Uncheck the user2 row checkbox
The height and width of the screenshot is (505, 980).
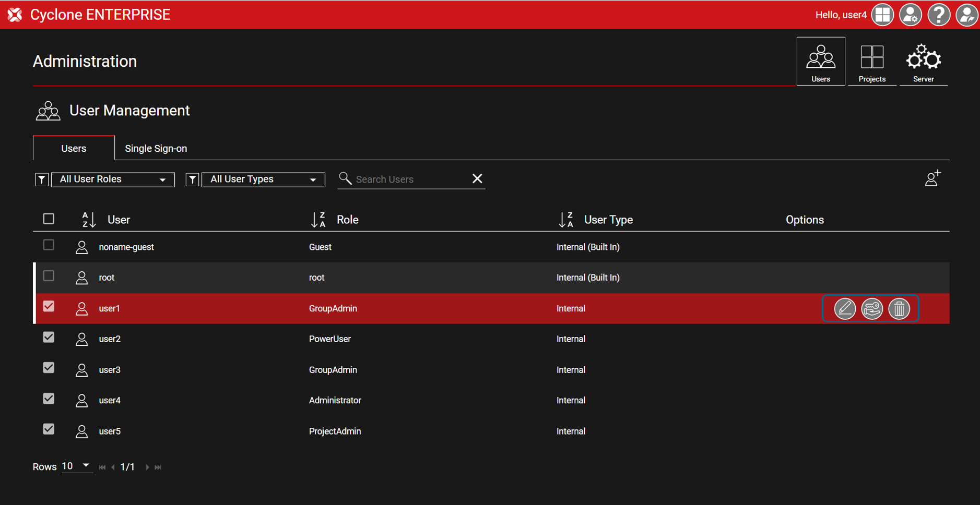pyautogui.click(x=49, y=338)
